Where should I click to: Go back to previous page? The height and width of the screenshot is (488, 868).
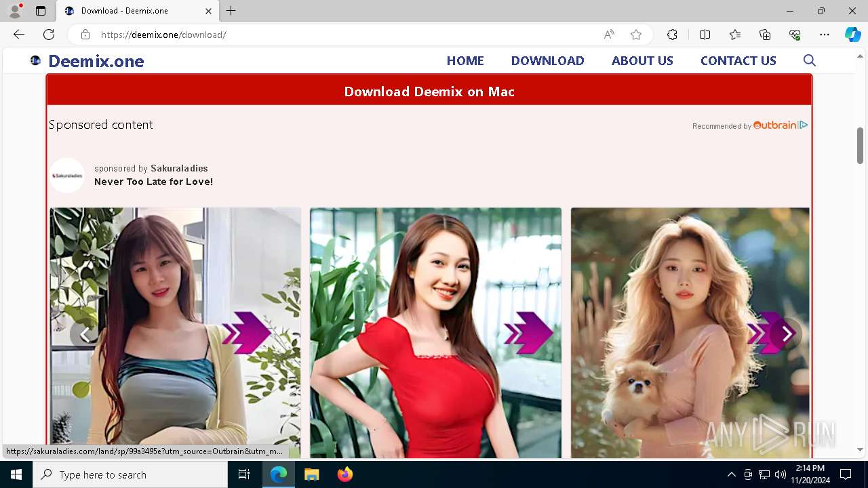point(19,35)
